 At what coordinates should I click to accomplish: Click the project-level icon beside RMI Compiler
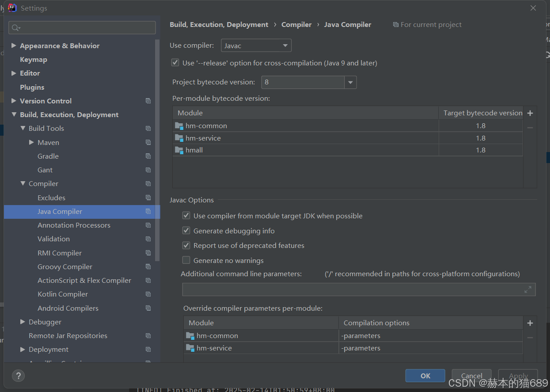point(148,253)
